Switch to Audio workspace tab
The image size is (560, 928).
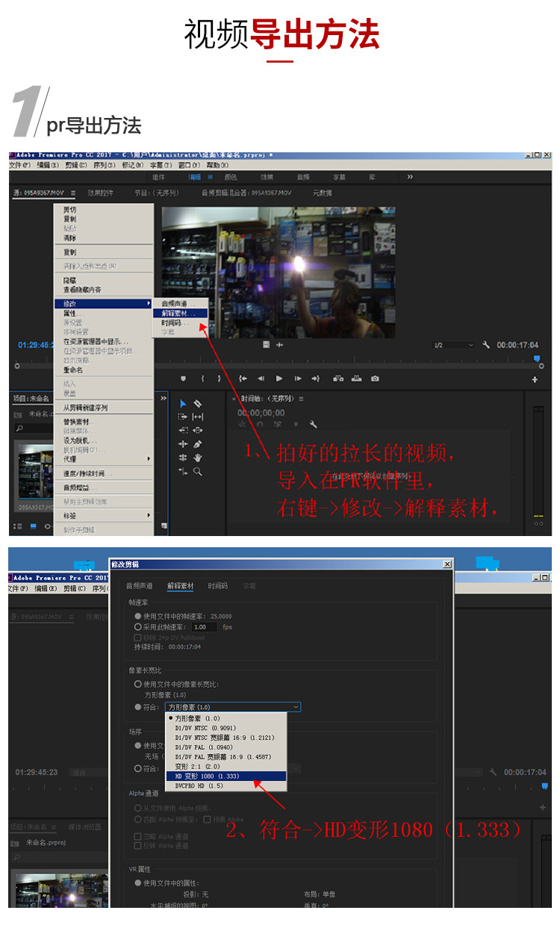302,177
